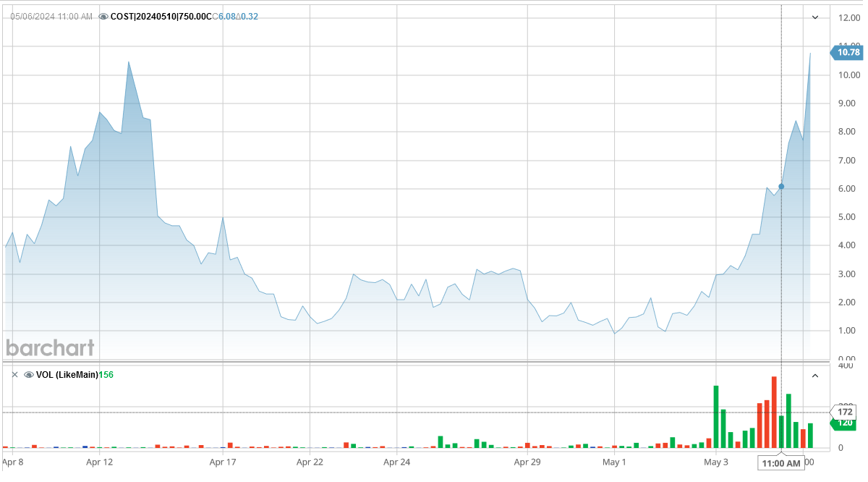
Task: Select the blue 10.78 last price tag
Action: click(848, 52)
